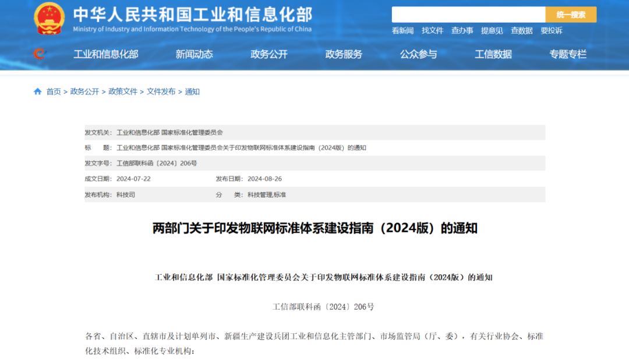Open the 要投诉 quick link

pyautogui.click(x=551, y=31)
